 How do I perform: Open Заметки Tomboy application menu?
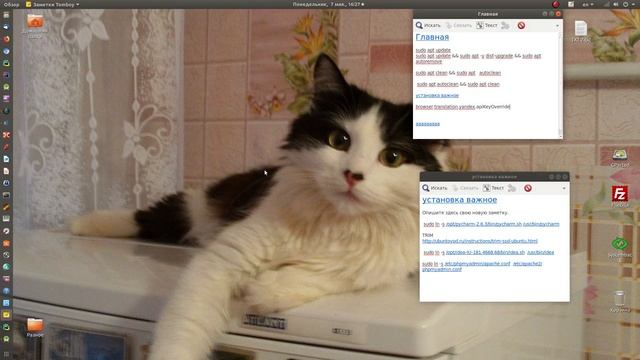pyautogui.click(x=53, y=4)
